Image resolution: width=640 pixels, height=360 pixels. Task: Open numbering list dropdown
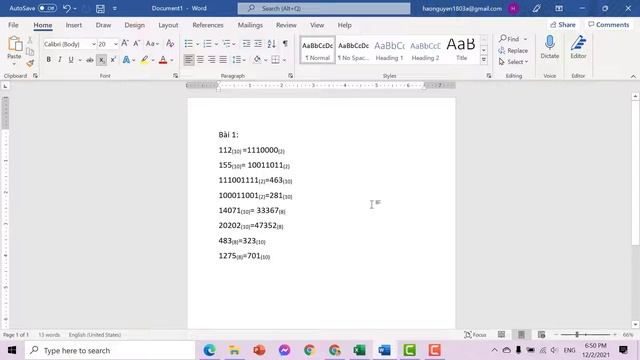pyautogui.click(x=216, y=44)
